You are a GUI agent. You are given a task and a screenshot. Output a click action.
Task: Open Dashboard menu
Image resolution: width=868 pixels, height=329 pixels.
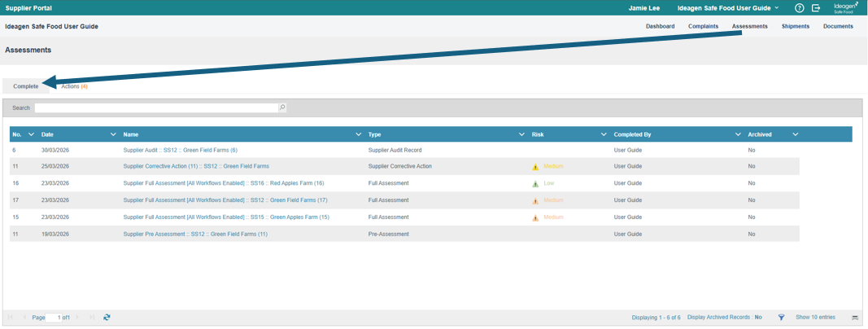pyautogui.click(x=660, y=26)
